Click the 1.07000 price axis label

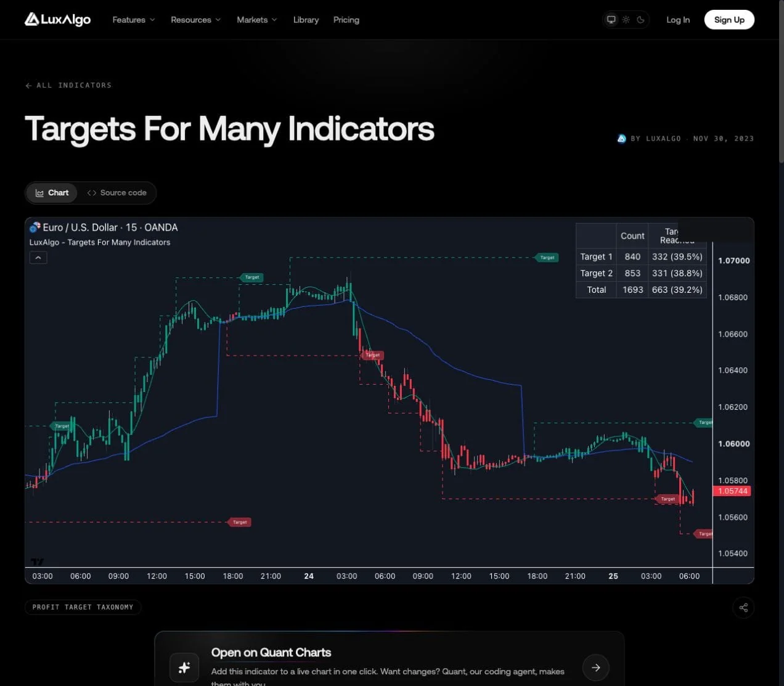(733, 261)
